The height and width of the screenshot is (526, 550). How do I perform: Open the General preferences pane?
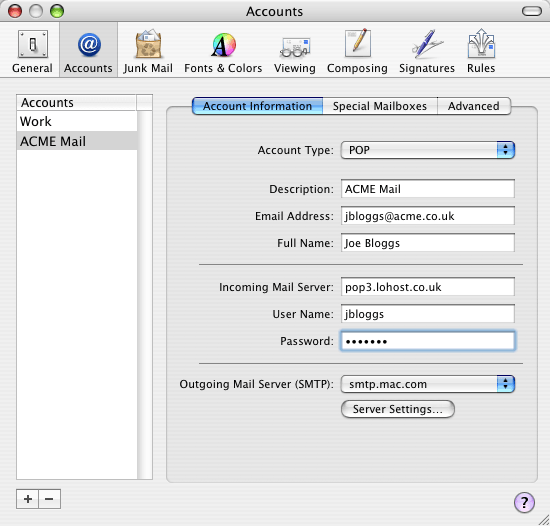[x=32, y=52]
